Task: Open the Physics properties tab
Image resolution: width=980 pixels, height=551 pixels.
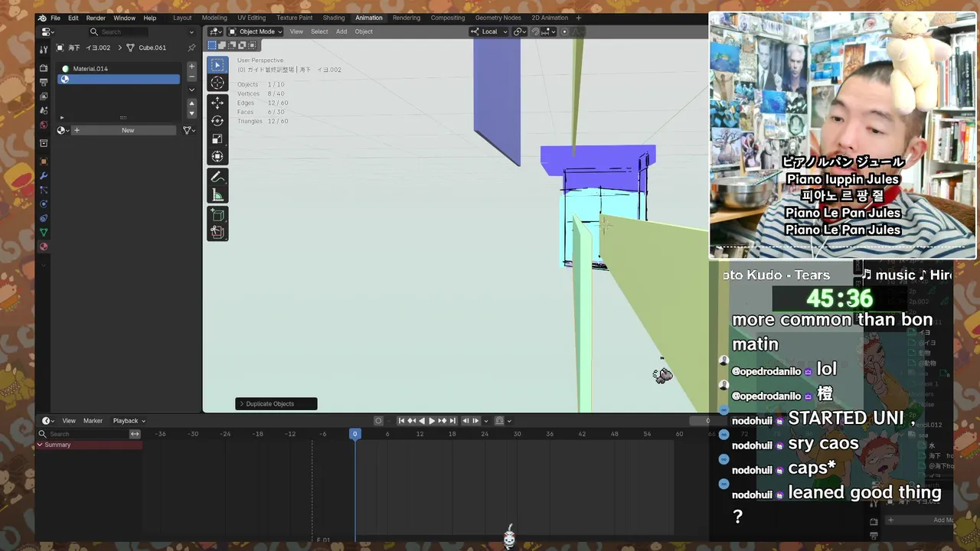Action: pos(44,204)
